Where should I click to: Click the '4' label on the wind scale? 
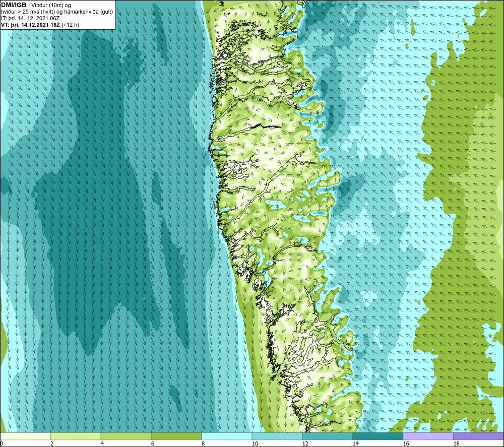[102, 443]
